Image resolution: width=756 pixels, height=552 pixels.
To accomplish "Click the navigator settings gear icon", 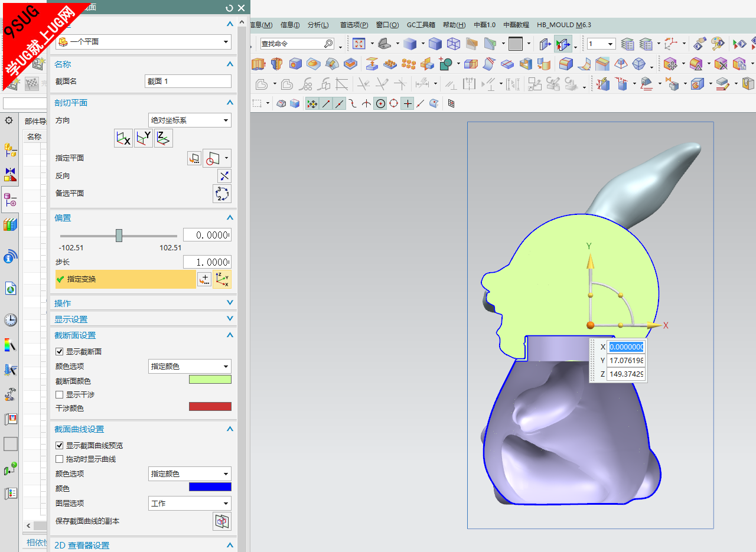I will 9,120.
